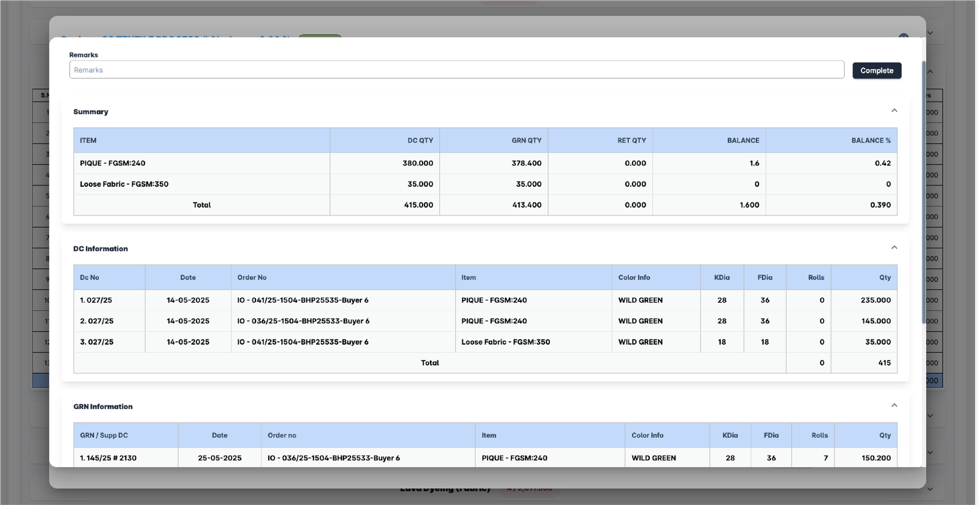Click the DC QTY column header

click(420, 140)
